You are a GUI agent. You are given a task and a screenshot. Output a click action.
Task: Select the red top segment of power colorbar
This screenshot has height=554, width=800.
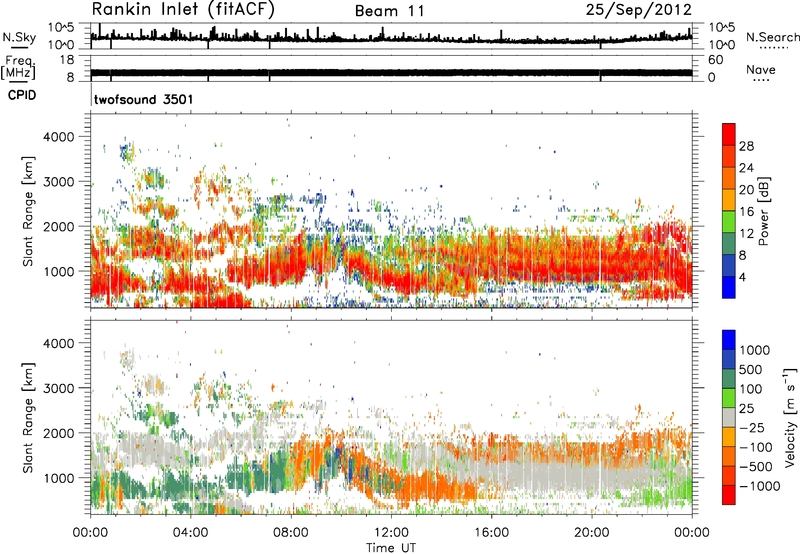pyautogui.click(x=729, y=134)
